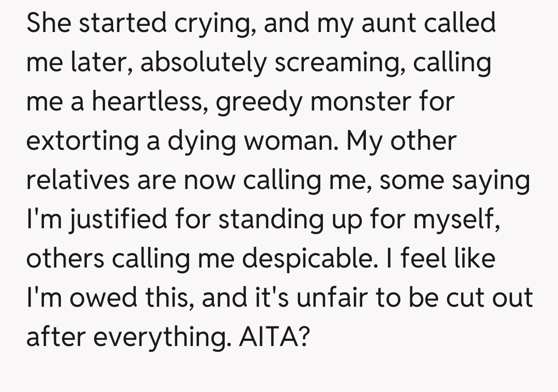This screenshot has height=392, width=558.
Task: Click the word 'owed' in the post
Action: 97,297
